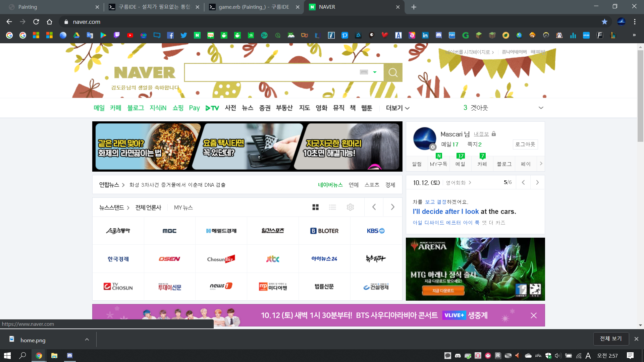Viewport: 644px width, 362px height.
Task: Open the 스포츠 news link
Action: (372, 185)
